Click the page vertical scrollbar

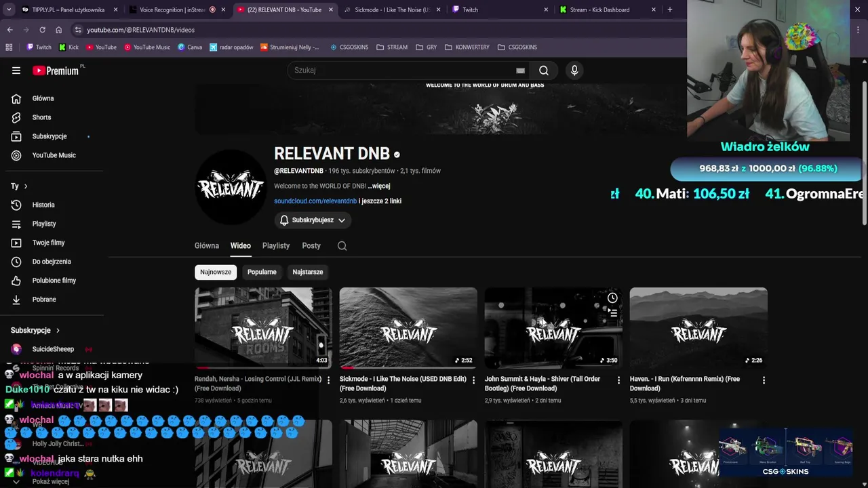pos(864,152)
